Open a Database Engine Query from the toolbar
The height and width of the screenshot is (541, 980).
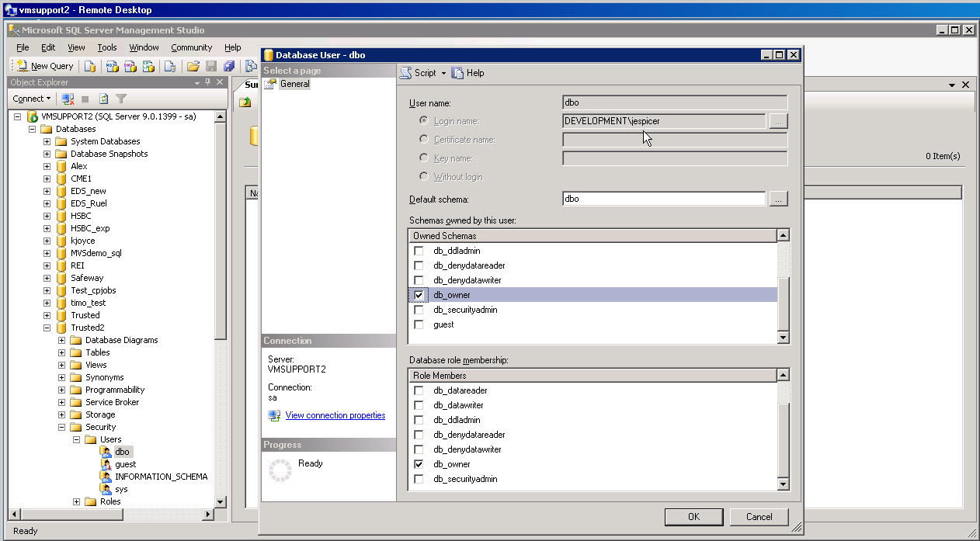click(x=90, y=66)
